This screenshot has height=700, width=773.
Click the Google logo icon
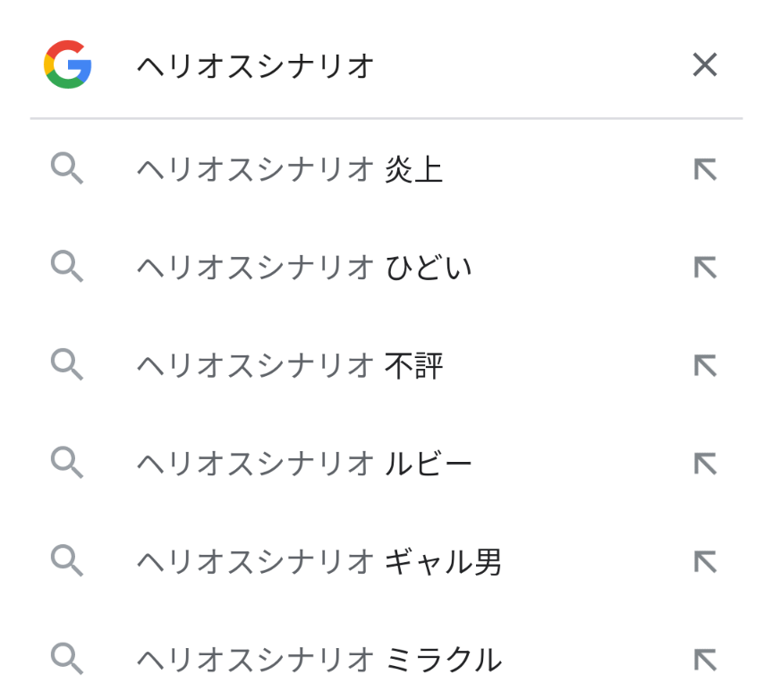click(x=68, y=64)
